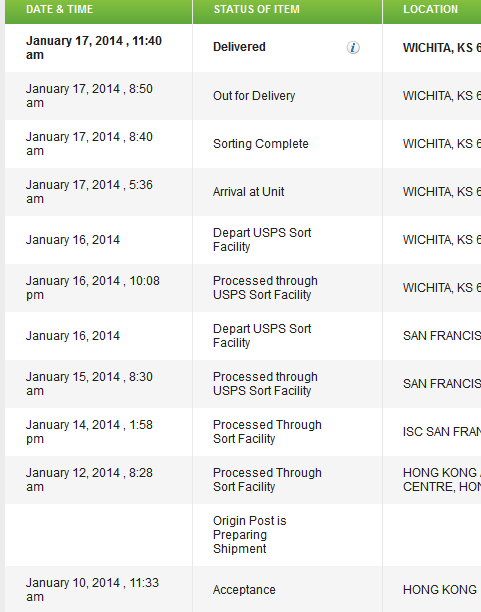This screenshot has height=612, width=481.
Task: Select the ISC SAN FRAN location cell
Action: (x=442, y=432)
